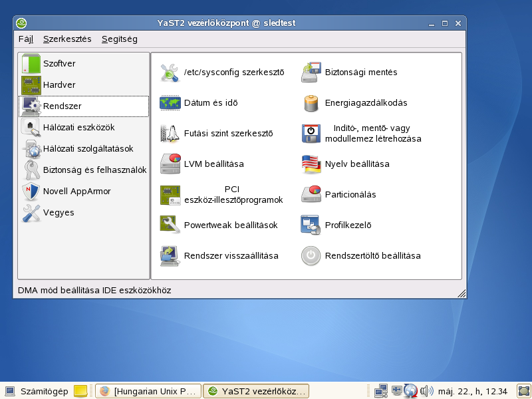Open PCI eszköz-illesztőprogramok icon
The image size is (532, 399).
click(170, 195)
